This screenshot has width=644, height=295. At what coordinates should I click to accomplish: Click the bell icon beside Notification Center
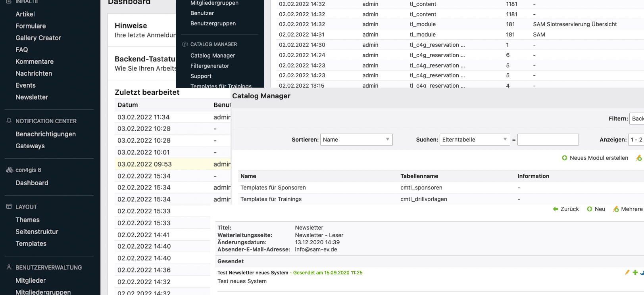pyautogui.click(x=9, y=121)
